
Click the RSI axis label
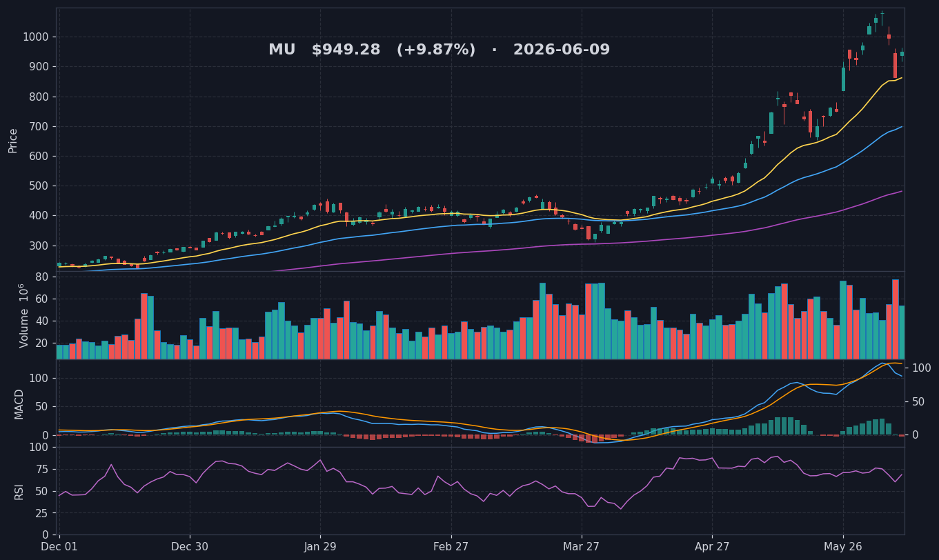(19, 491)
